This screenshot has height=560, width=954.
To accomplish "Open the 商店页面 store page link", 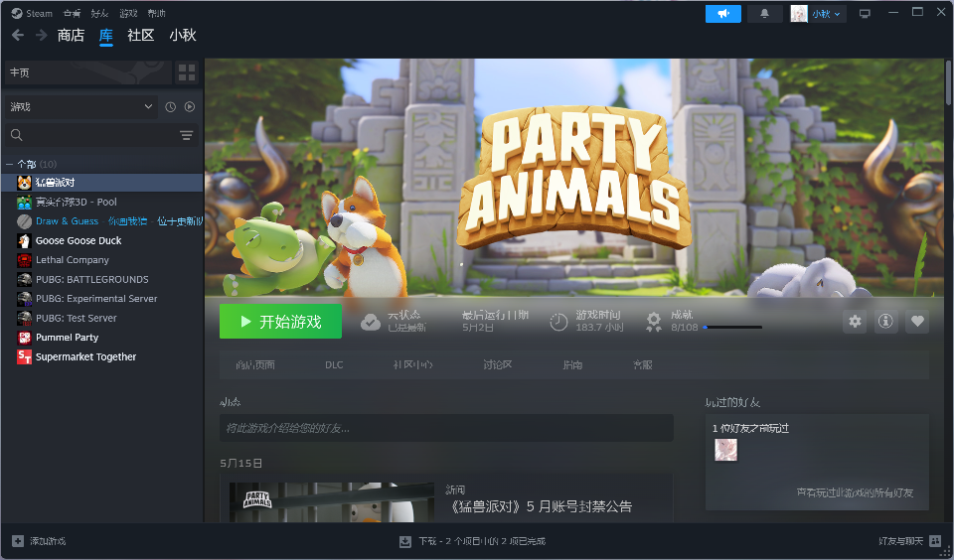I will (255, 364).
